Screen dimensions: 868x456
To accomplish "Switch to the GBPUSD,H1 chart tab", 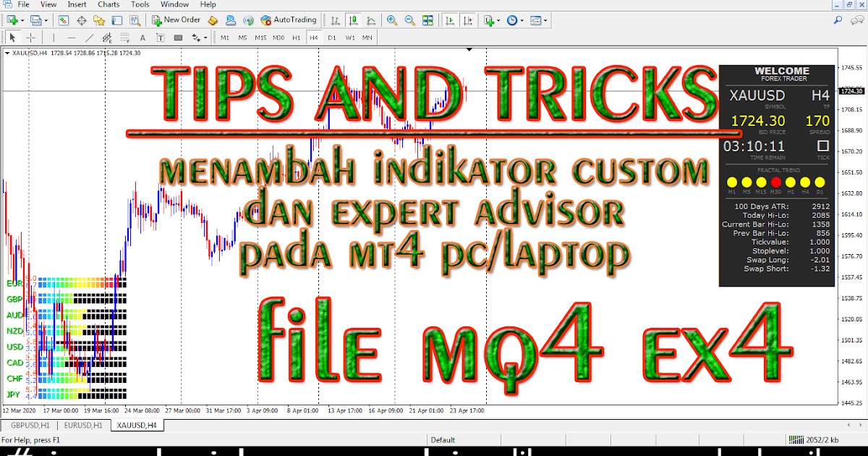I will coord(29,426).
